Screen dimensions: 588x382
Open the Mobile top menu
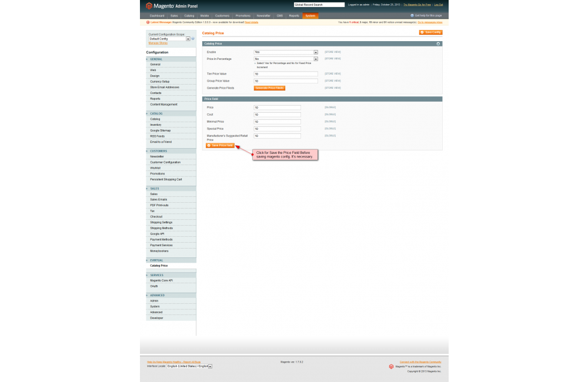coord(205,16)
